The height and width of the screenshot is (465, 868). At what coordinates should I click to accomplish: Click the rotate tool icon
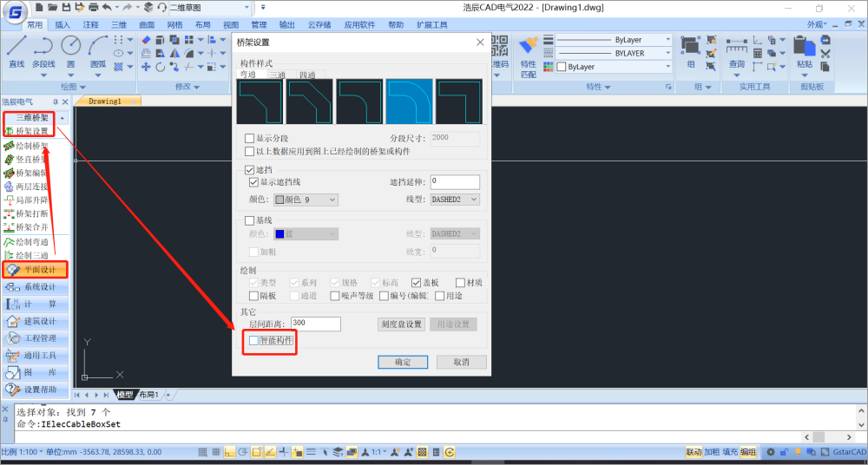click(160, 67)
